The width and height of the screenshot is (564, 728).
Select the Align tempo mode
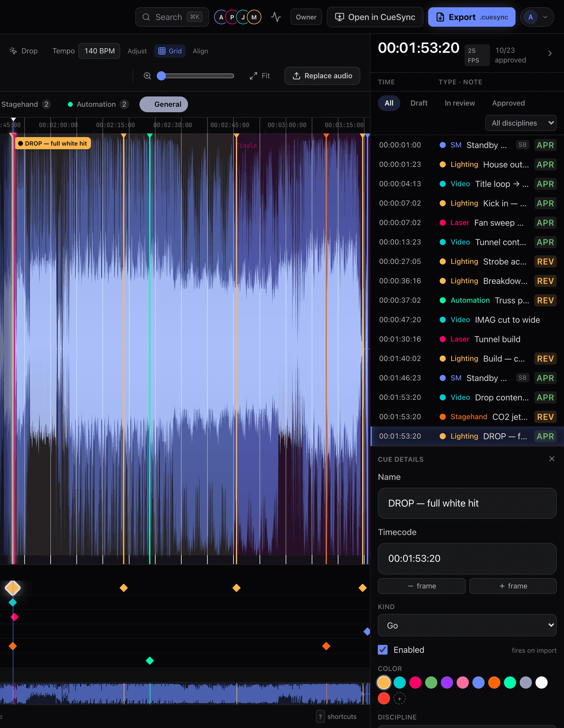(200, 51)
